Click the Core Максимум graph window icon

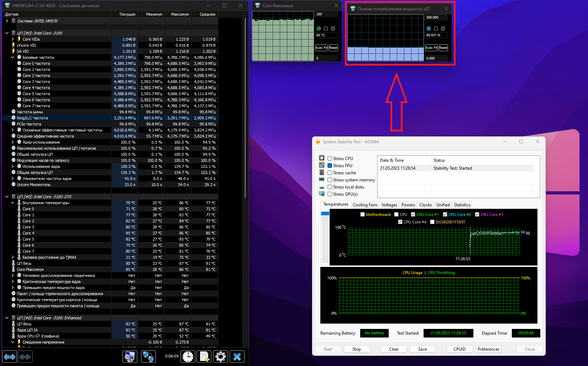pos(258,5)
